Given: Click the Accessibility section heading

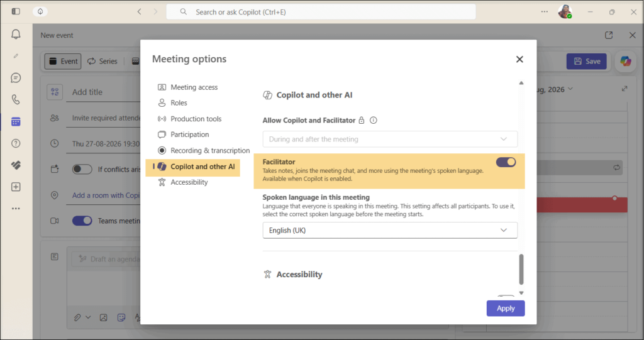Looking at the screenshot, I should [x=299, y=274].
